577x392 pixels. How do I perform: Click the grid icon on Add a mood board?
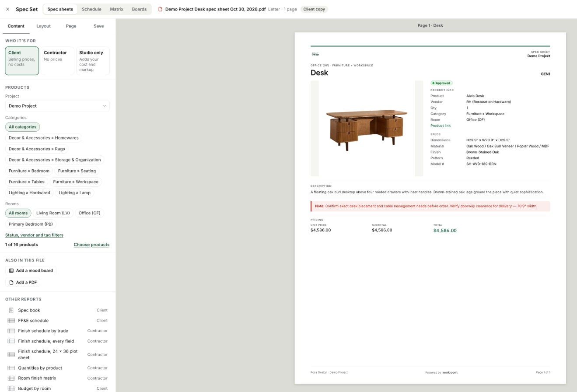pyautogui.click(x=11, y=271)
